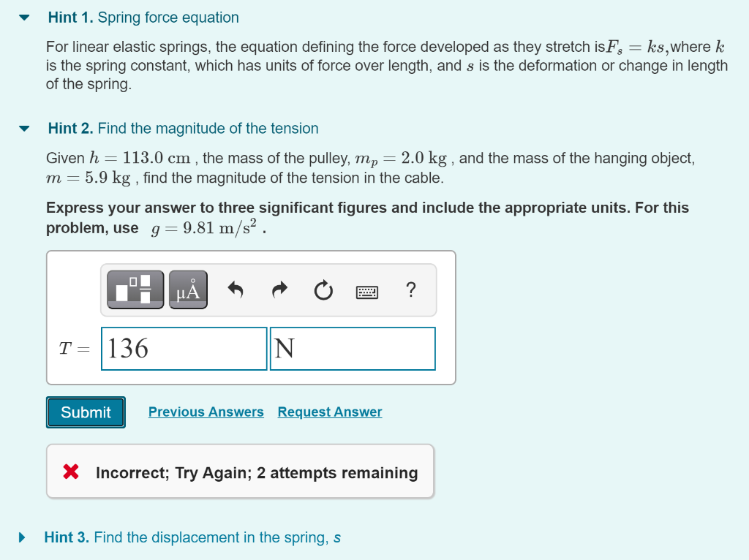Click Request Answer link
Screen dimensions: 749x560
coord(329,412)
